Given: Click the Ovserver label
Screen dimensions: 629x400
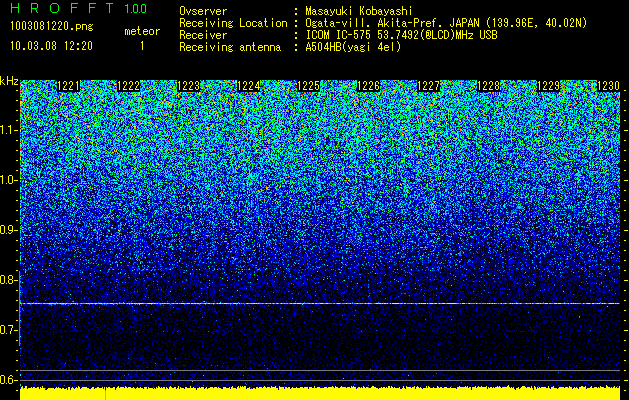Looking at the screenshot, I should [x=203, y=12].
